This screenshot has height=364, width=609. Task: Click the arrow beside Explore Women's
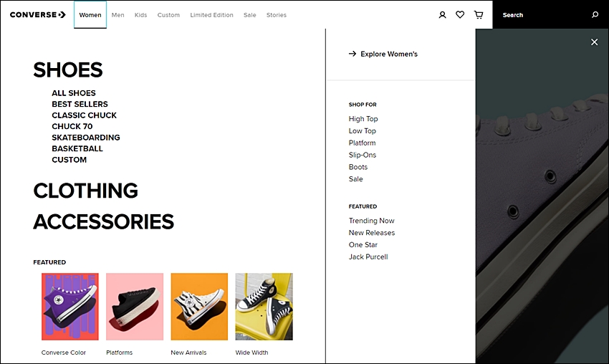tap(353, 54)
